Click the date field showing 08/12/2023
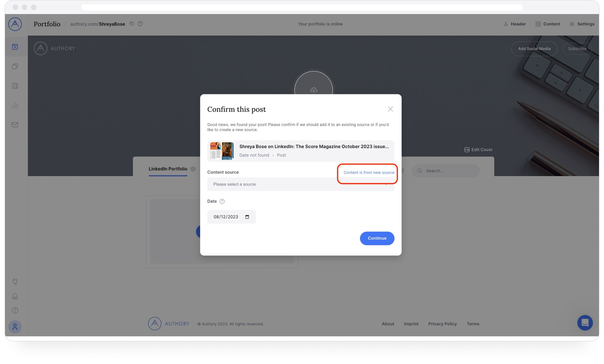The image size is (604, 364). [x=231, y=217]
